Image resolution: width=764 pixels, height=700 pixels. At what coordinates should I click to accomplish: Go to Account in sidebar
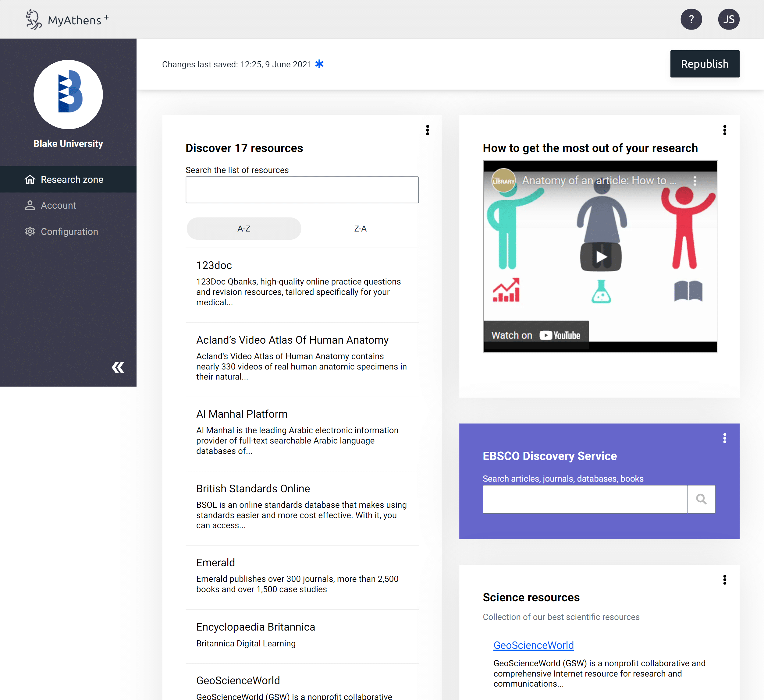click(x=59, y=205)
